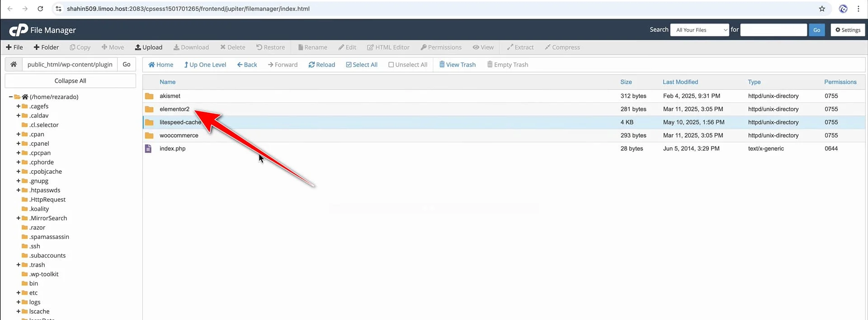Sort by the Last Modified column header
The height and width of the screenshot is (320, 868).
click(680, 82)
